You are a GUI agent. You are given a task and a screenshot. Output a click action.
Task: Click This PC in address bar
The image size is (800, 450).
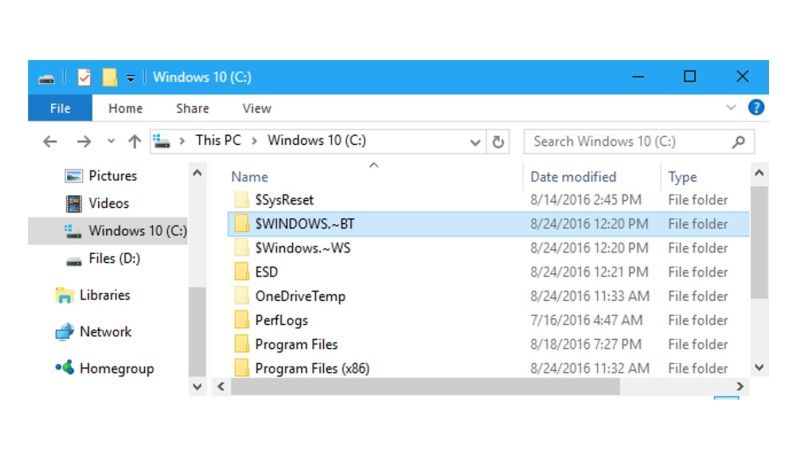pos(218,140)
